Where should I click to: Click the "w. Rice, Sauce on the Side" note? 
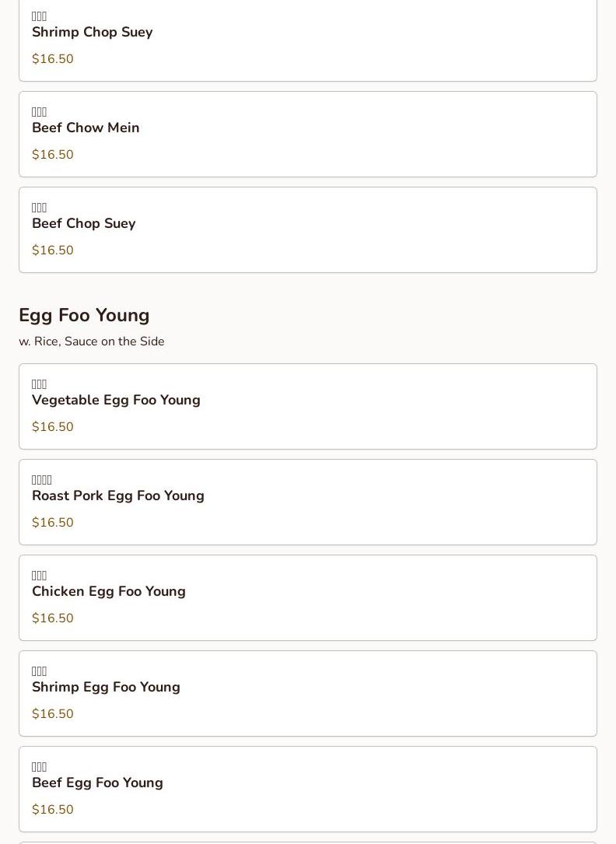click(x=92, y=341)
